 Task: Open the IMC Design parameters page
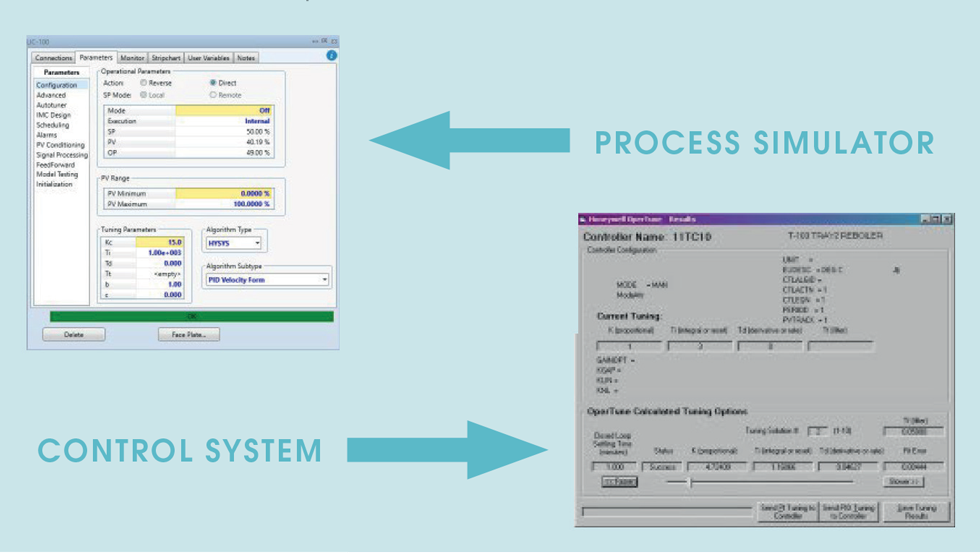[53, 115]
